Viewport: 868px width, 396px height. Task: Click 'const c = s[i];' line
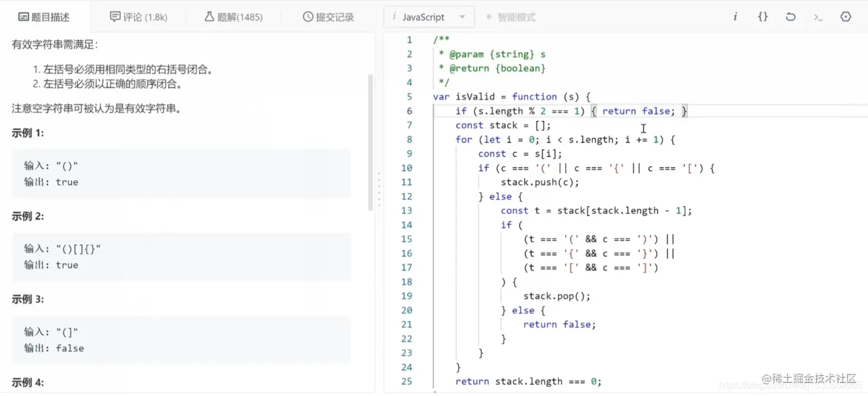click(x=520, y=154)
